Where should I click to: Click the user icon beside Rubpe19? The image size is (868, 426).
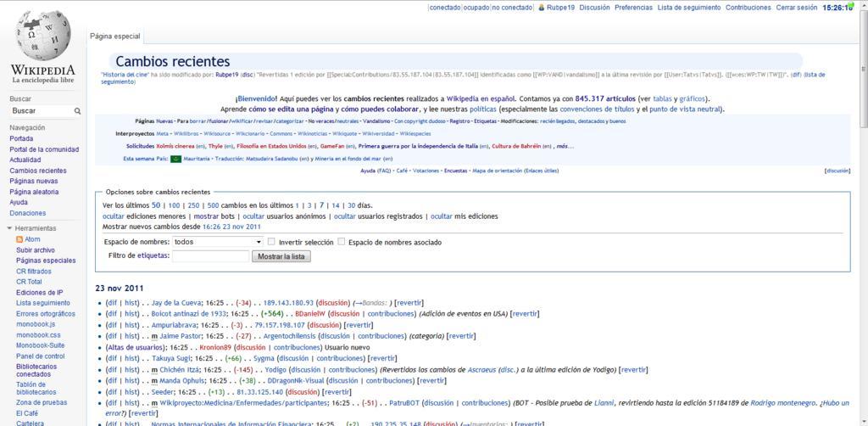[542, 8]
